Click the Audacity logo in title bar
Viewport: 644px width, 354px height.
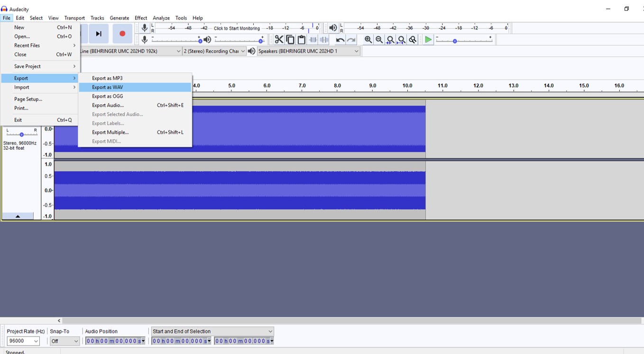pyautogui.click(x=4, y=9)
